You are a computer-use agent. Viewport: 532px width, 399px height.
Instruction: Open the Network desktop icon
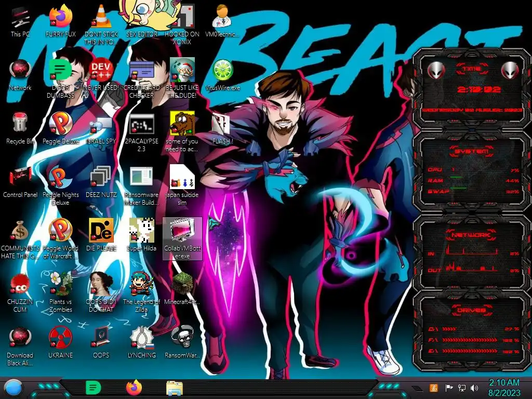tap(20, 75)
